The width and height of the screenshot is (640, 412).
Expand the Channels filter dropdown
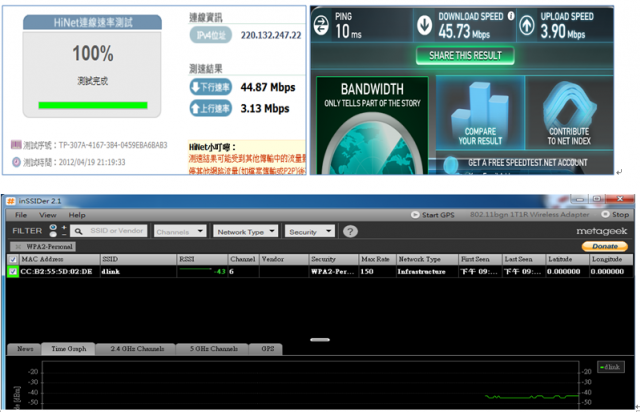(x=180, y=232)
